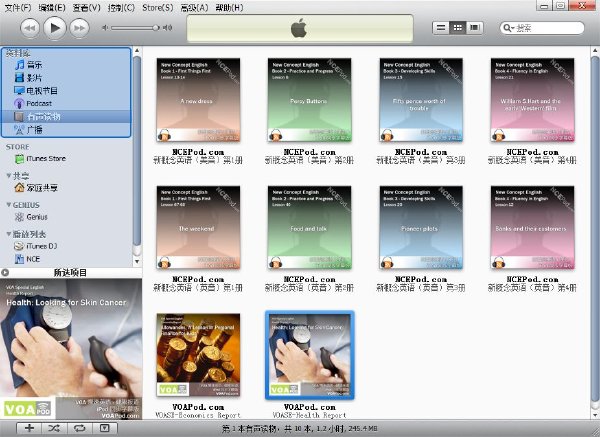Click the sidebar scrollbar up arrow
This screenshot has width=600, height=437.
coord(137,51)
